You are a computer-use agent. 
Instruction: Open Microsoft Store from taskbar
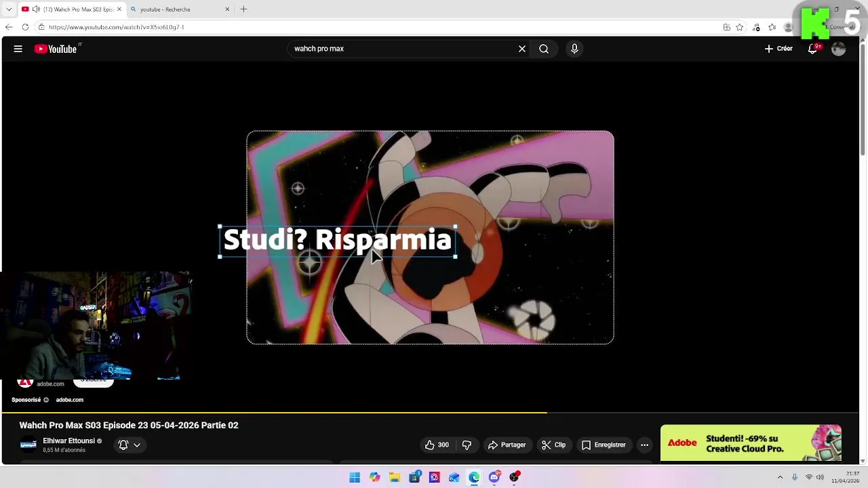coord(414,477)
